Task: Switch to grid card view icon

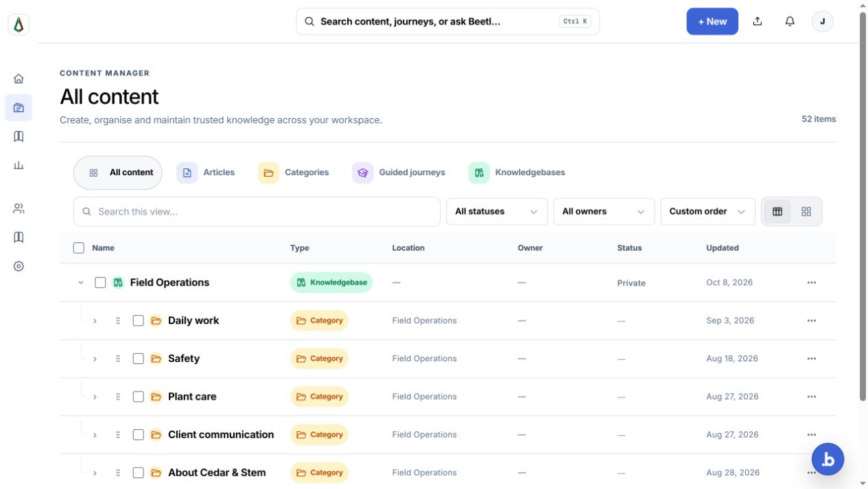Action: pyautogui.click(x=806, y=212)
